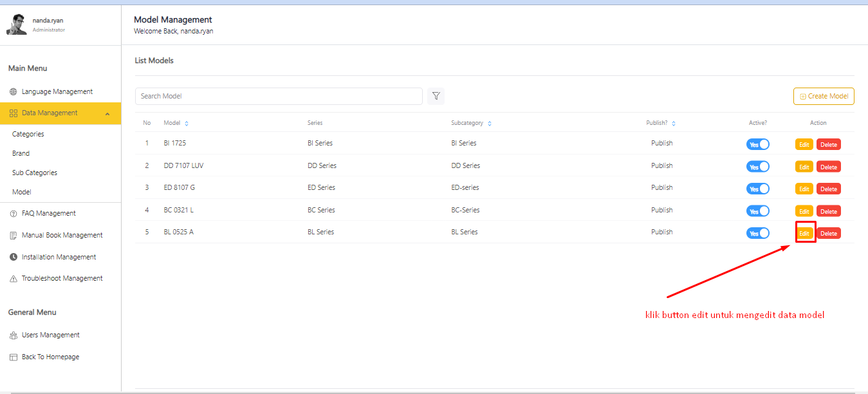Open Sub Categories submenu item
This screenshot has width=868, height=394.
point(35,173)
